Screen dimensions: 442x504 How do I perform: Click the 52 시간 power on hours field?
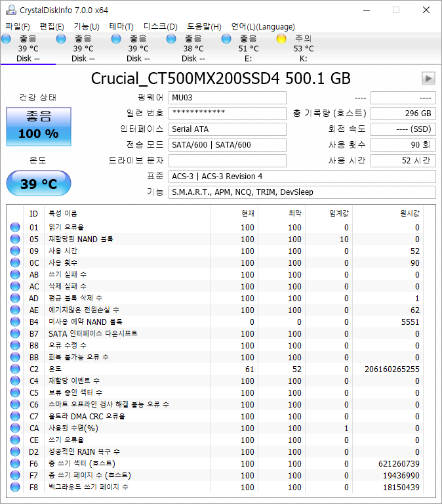pos(403,161)
